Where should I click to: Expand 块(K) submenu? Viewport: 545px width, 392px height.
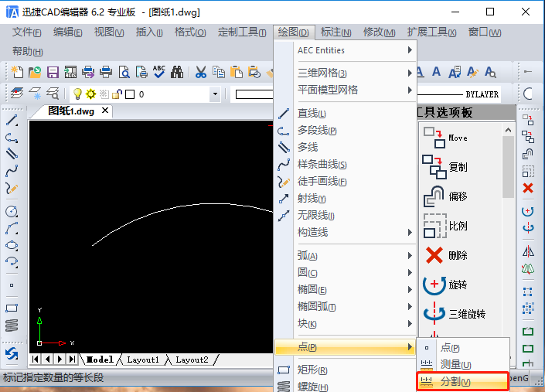(355, 323)
